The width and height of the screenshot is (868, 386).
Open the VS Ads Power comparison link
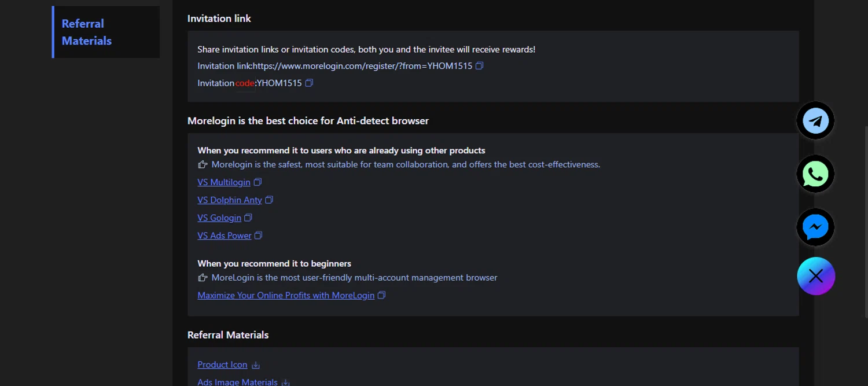click(225, 236)
